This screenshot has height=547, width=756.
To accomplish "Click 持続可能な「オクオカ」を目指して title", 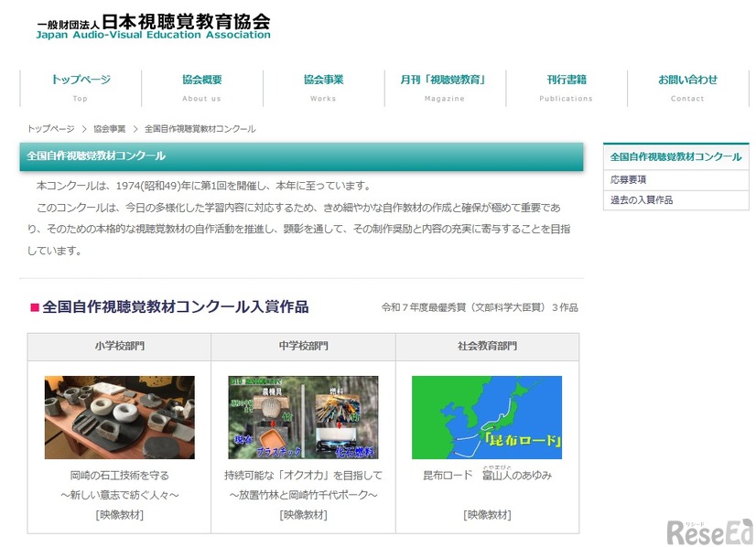I will click(303, 476).
